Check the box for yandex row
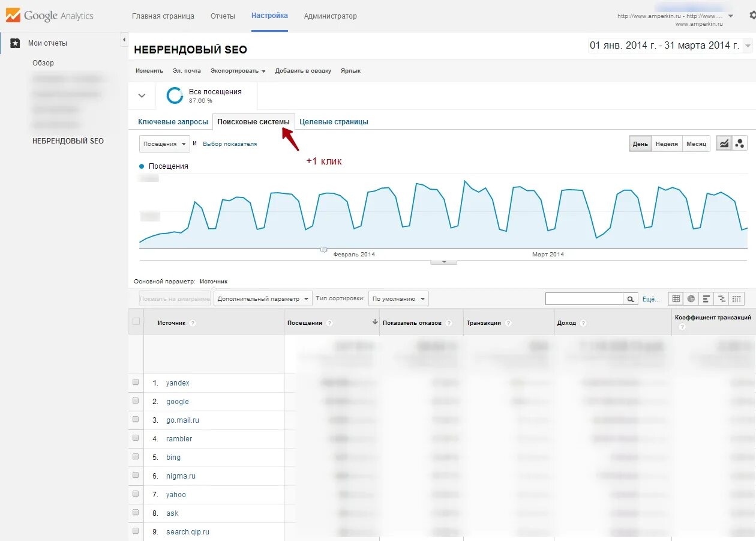Screen dimensions: 756x541 [x=136, y=382]
